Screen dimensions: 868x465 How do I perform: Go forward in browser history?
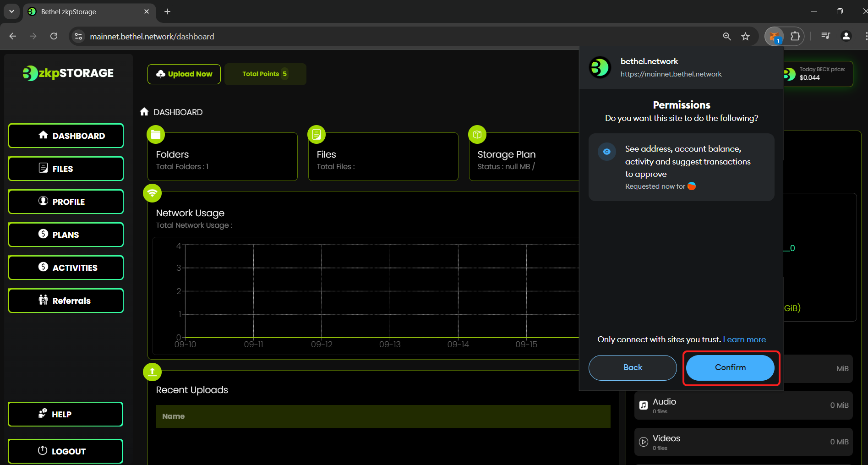(33, 36)
